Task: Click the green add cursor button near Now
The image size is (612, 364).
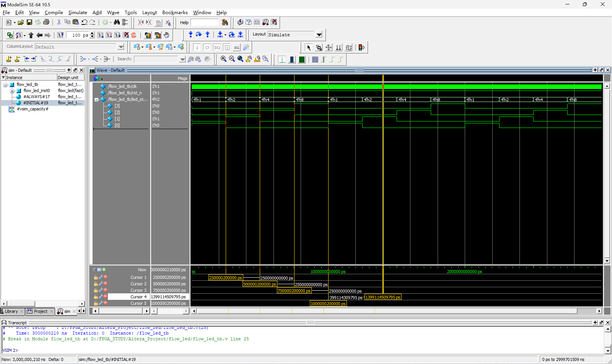Action: (x=104, y=270)
